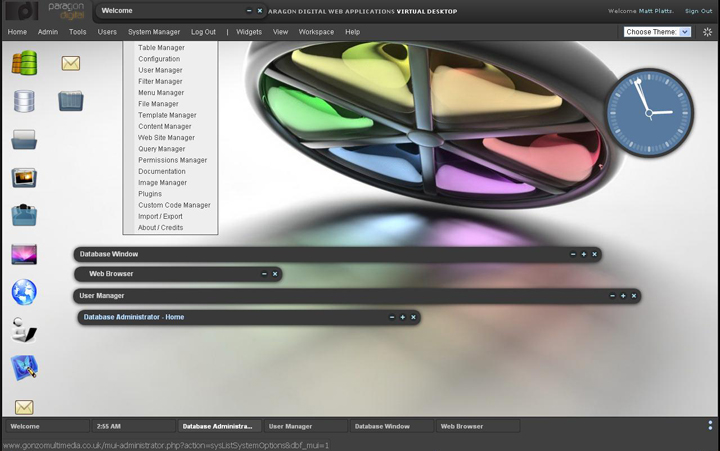The image size is (720, 451).
Task: Click the analog clock widget
Action: (649, 113)
